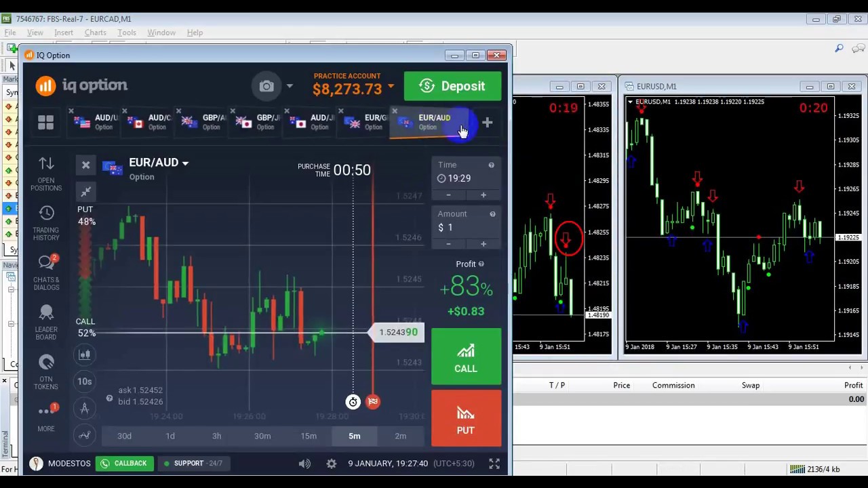Image resolution: width=868 pixels, height=488 pixels.
Task: Set chart range to 5m
Action: pos(355,436)
